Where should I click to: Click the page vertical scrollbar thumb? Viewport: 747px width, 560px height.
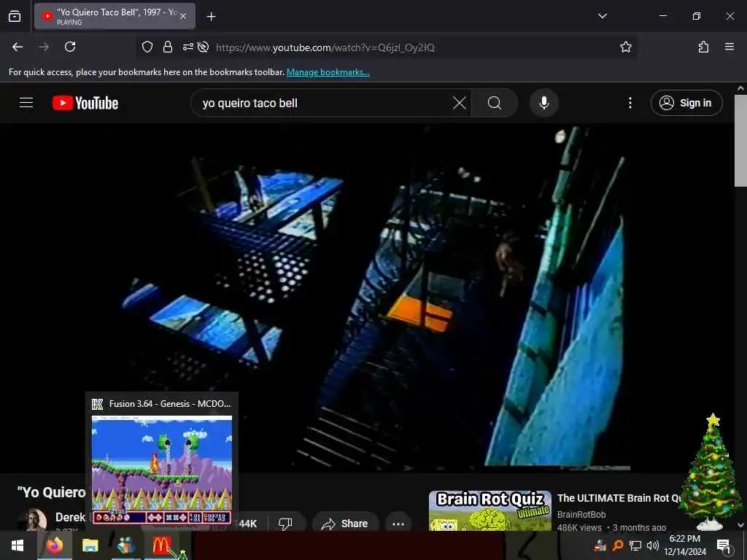pyautogui.click(x=740, y=141)
